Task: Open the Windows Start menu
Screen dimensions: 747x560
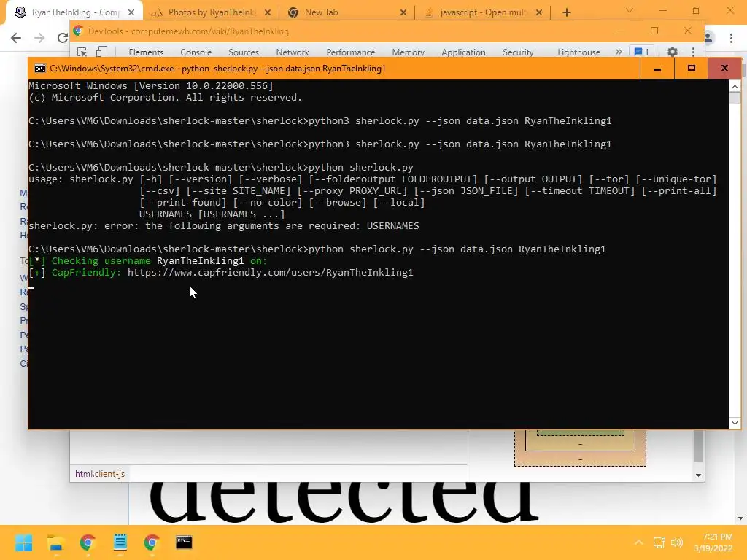Action: [x=24, y=542]
